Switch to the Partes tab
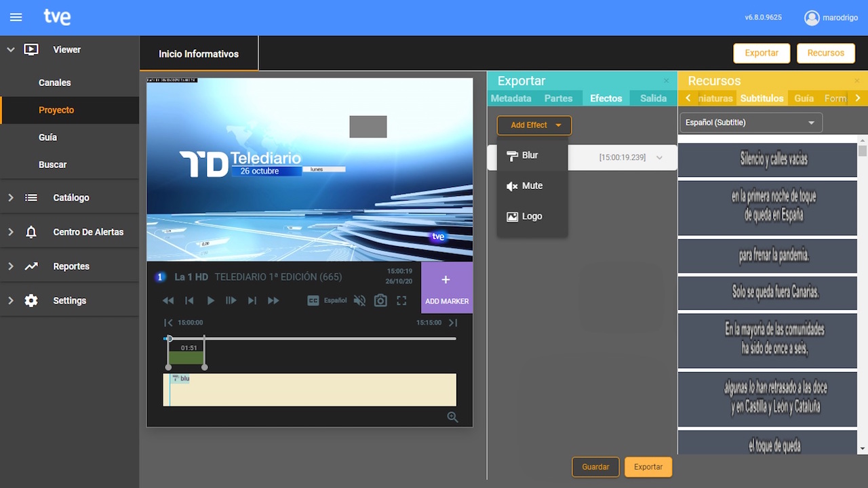 click(x=559, y=98)
